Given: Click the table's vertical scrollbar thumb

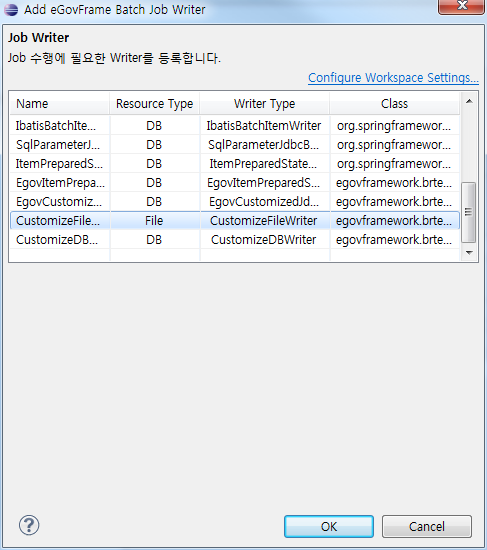Looking at the screenshot, I should [468, 212].
